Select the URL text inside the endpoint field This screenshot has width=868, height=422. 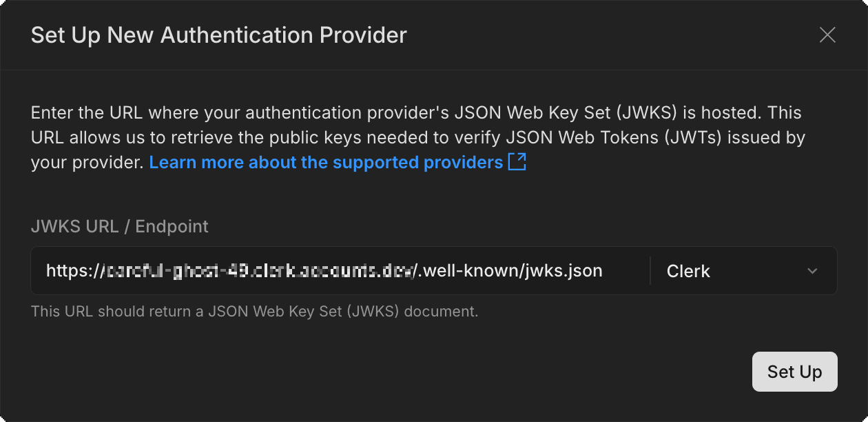(x=324, y=270)
